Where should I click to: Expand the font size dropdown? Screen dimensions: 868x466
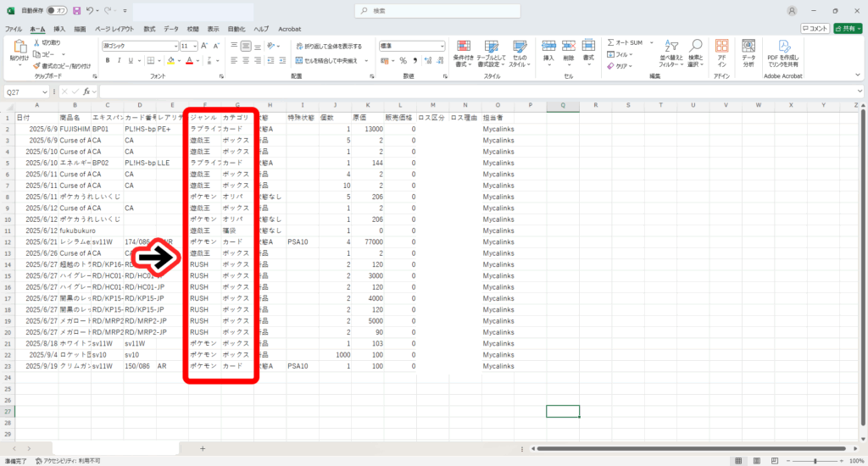coord(195,46)
